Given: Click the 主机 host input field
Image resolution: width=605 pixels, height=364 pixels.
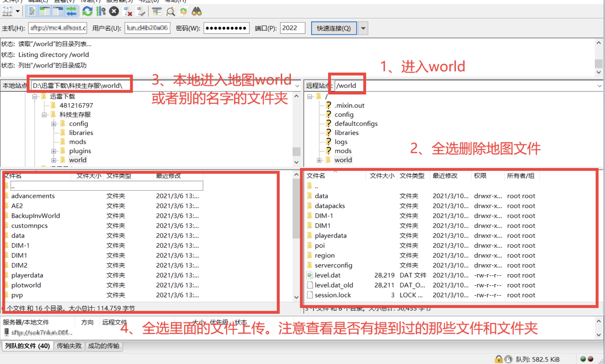Looking at the screenshot, I should (58, 28).
